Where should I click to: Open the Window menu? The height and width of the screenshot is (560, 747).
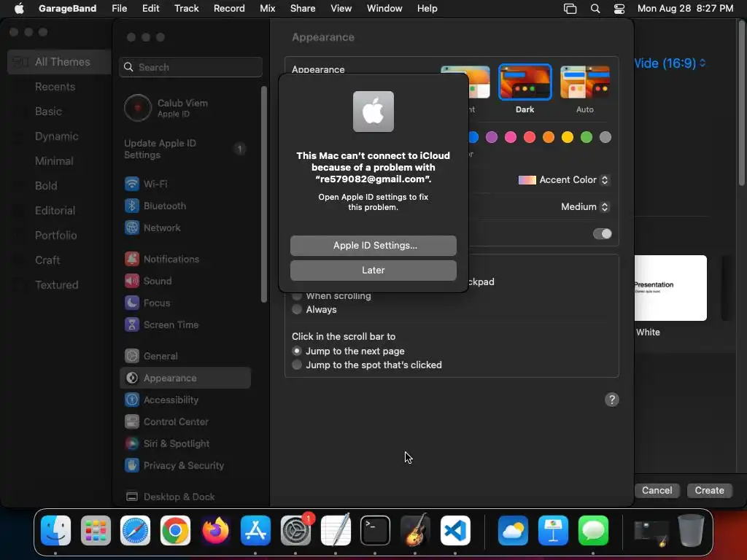[384, 9]
